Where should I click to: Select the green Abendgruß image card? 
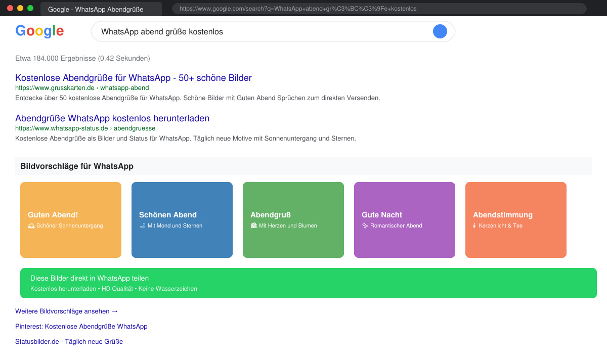point(293,220)
